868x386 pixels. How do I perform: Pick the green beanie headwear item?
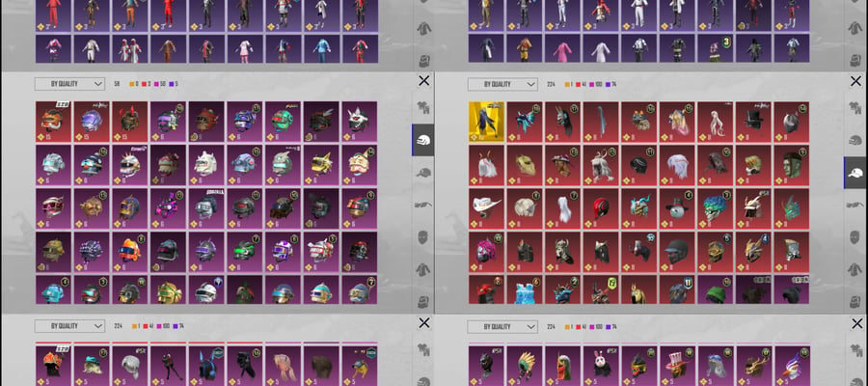click(716, 289)
